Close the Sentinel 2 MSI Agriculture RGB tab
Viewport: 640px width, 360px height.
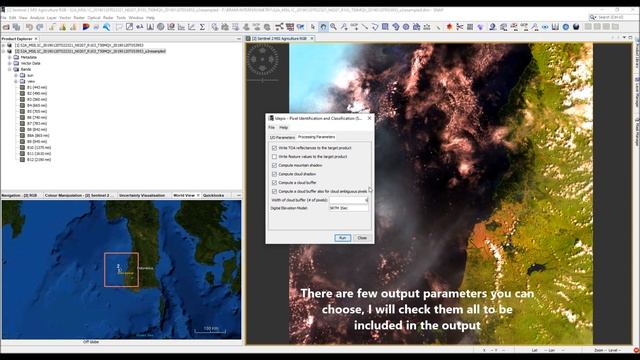(312, 38)
